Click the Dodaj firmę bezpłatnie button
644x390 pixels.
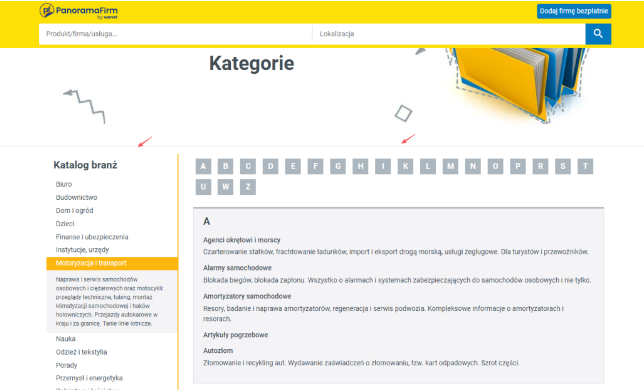(x=574, y=11)
